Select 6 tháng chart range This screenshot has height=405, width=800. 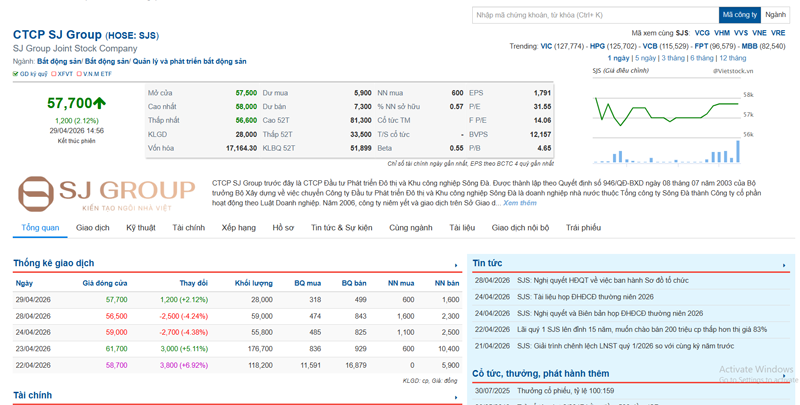702,58
